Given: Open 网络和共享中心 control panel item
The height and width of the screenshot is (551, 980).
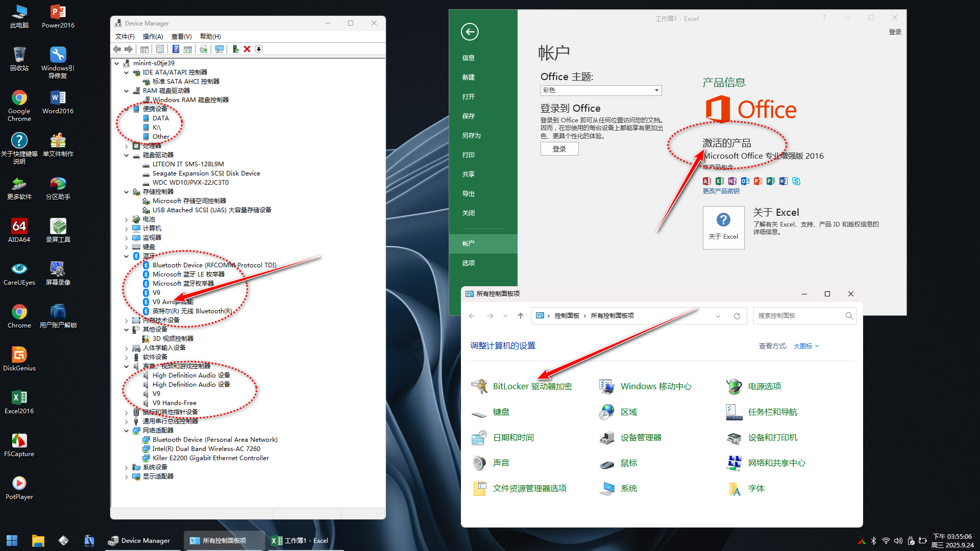Looking at the screenshot, I should 766,463.
